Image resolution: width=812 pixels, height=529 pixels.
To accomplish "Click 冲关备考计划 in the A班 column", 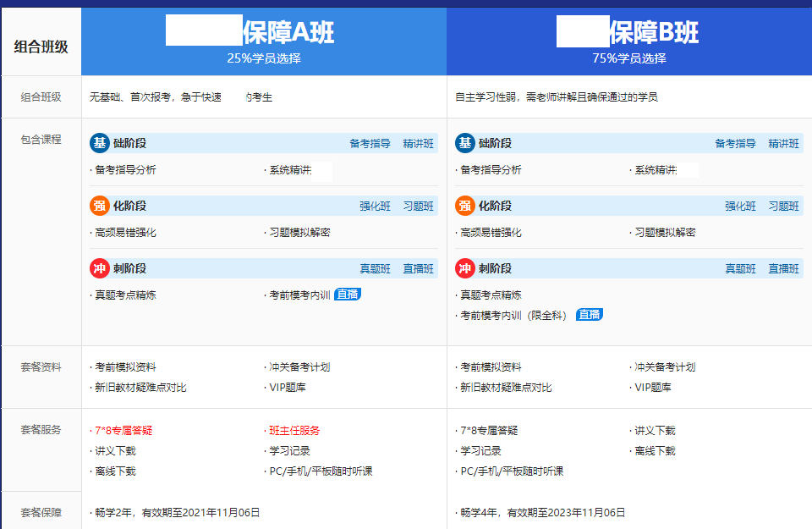I will coord(299,367).
